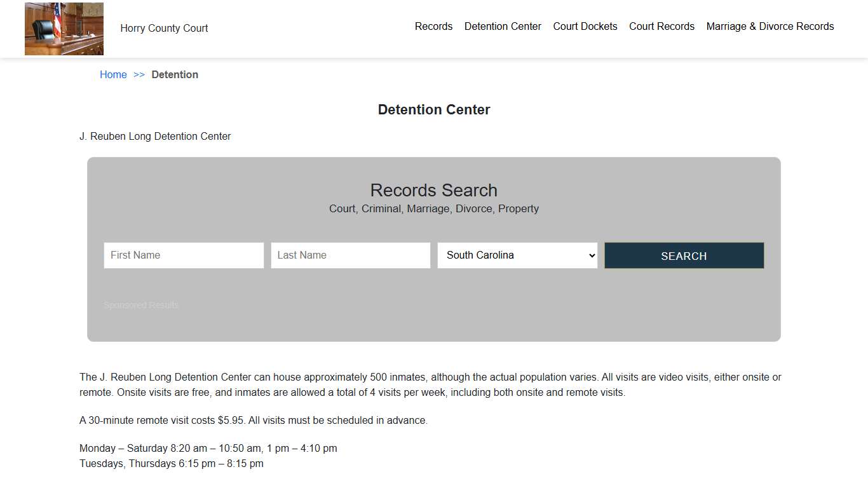Click the Detention Center page title
This screenshot has height=488, width=868.
click(x=433, y=109)
